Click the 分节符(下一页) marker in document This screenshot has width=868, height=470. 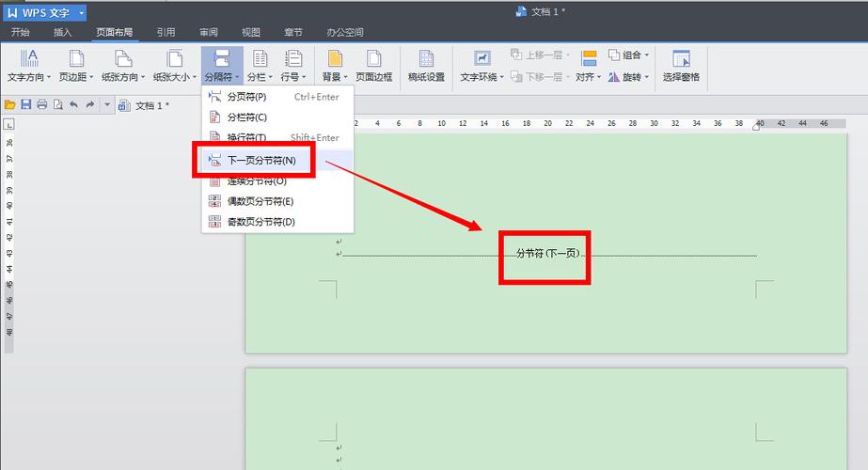point(548,254)
